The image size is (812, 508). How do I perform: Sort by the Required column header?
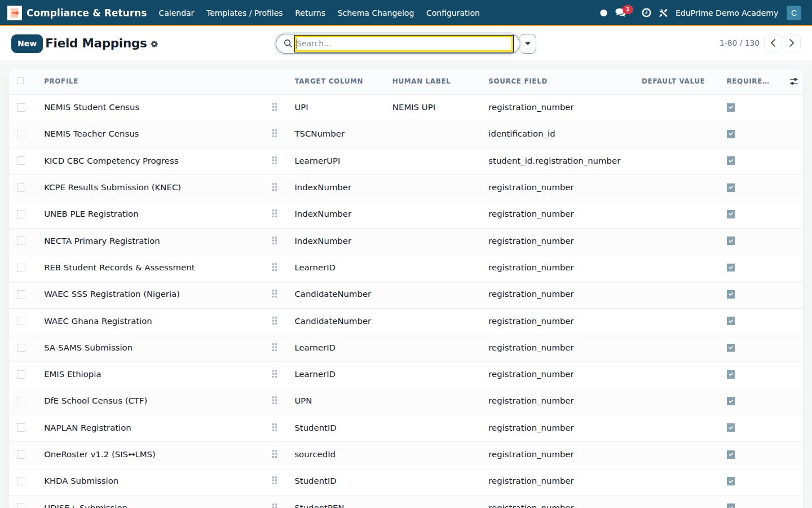tap(748, 81)
